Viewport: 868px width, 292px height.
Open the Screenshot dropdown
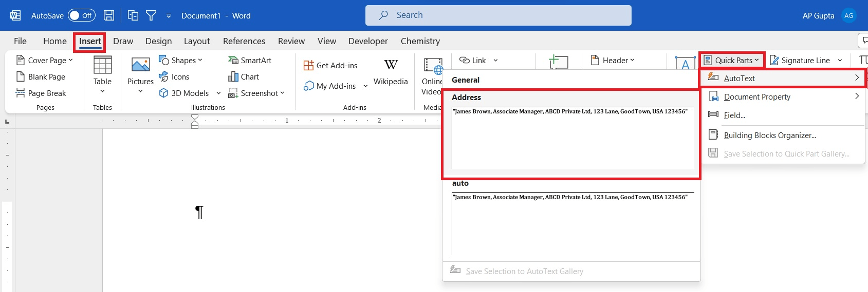pyautogui.click(x=256, y=93)
